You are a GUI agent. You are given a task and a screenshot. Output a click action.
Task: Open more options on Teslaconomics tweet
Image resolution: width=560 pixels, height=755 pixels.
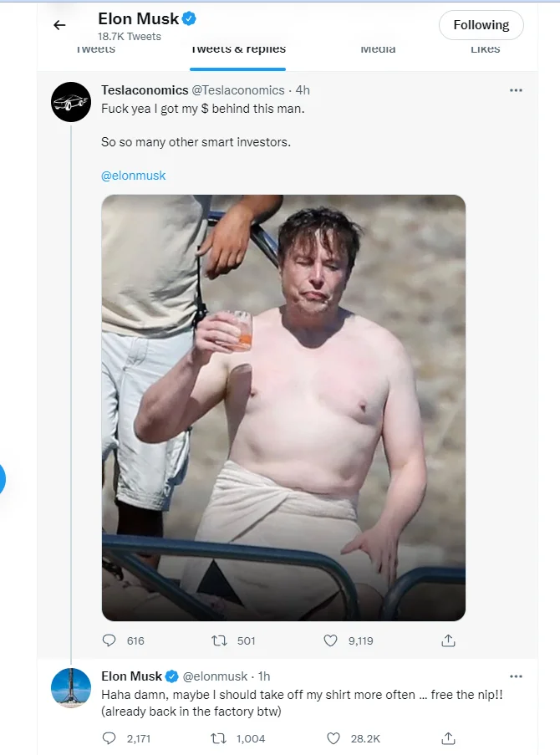(x=516, y=90)
